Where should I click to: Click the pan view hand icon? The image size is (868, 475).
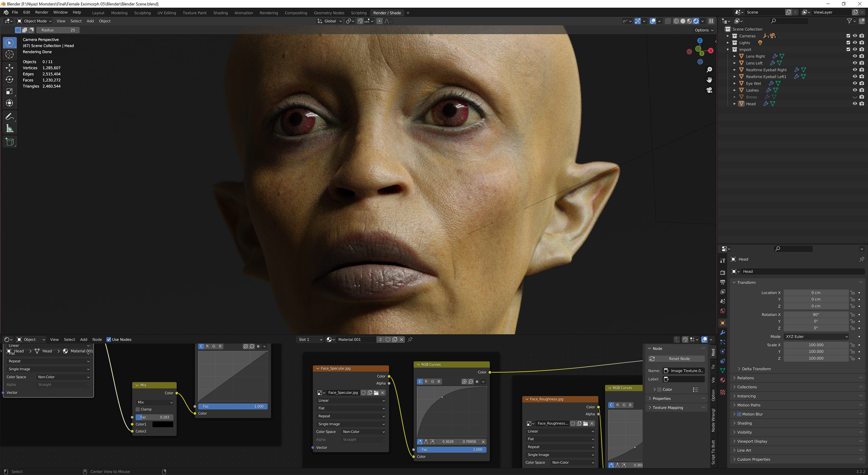coord(709,80)
